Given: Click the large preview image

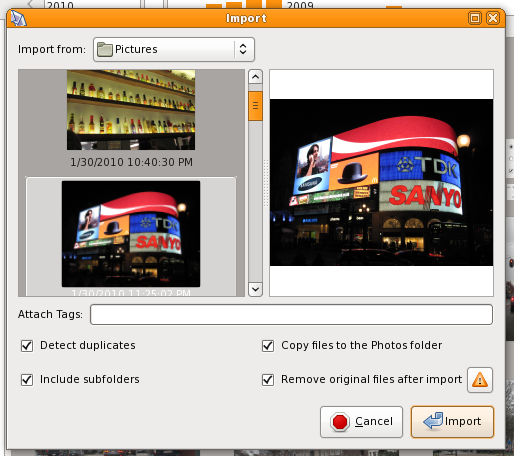Looking at the screenshot, I should (x=381, y=182).
